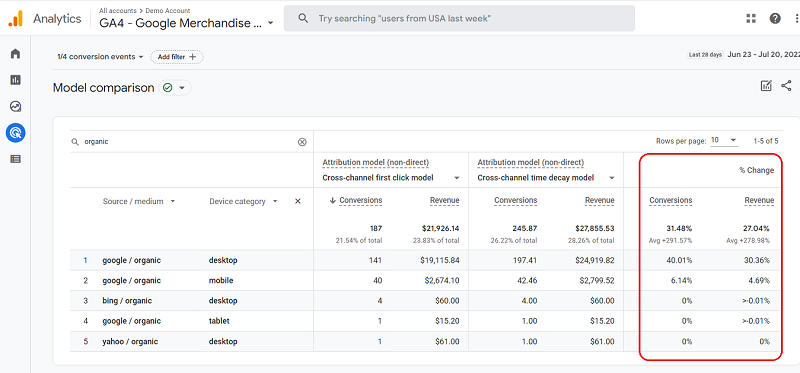Viewport: 800px width, 373px height.
Task: Open the Rows per page dropdown
Action: pyautogui.click(x=724, y=140)
